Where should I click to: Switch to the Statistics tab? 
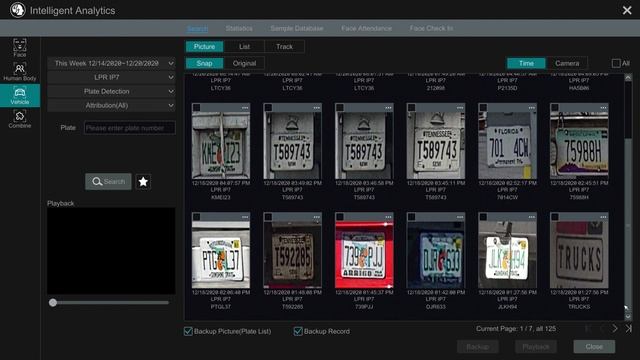tap(239, 29)
